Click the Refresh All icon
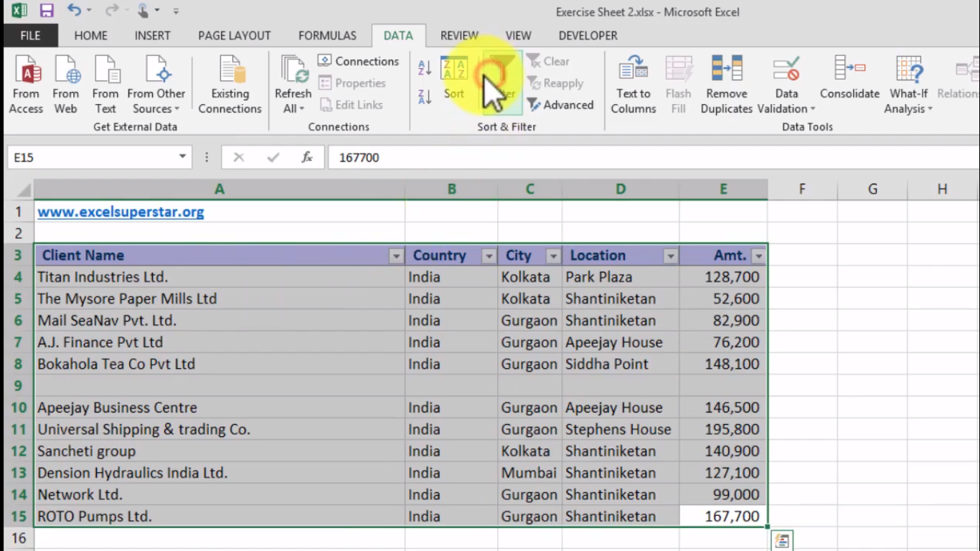 click(x=293, y=70)
